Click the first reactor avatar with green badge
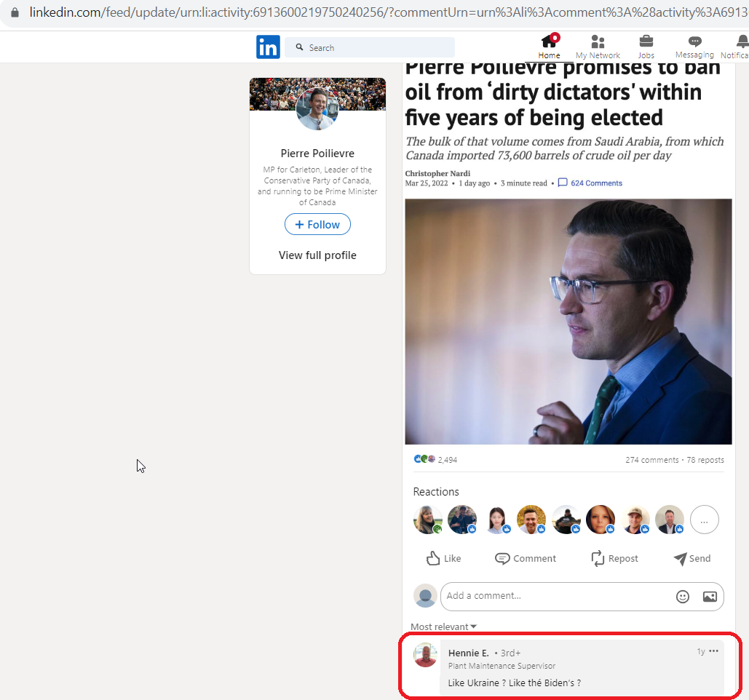 coord(427,520)
